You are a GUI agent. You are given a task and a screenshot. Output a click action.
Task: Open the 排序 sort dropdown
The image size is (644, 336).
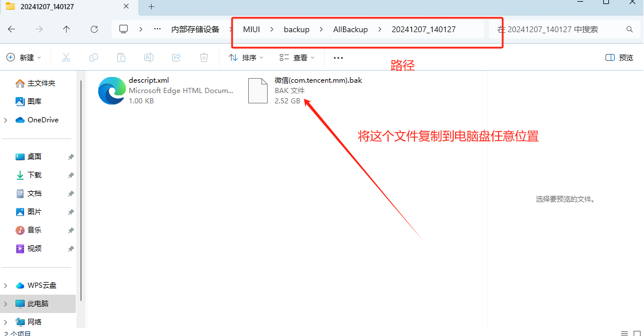(246, 58)
